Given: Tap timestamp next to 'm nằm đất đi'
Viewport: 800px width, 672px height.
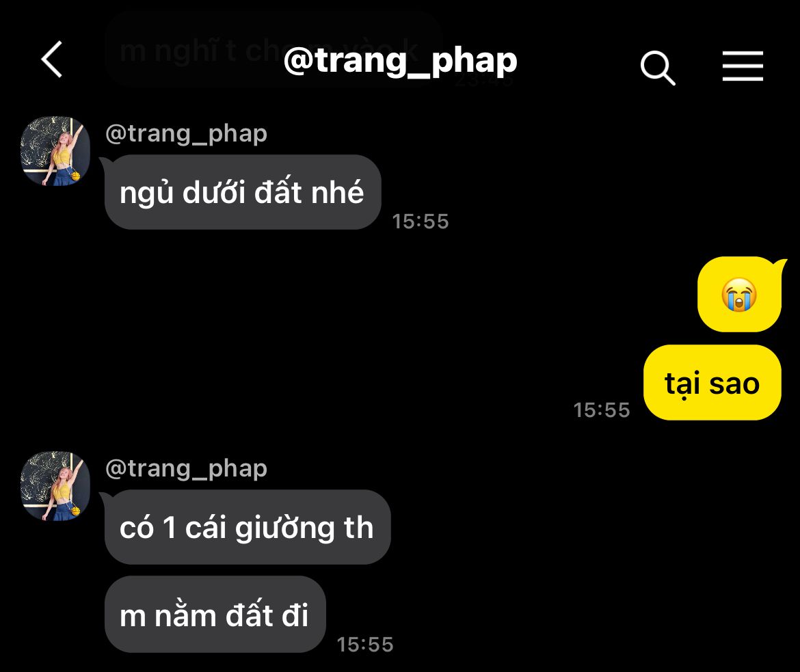Looking at the screenshot, I should tap(365, 645).
